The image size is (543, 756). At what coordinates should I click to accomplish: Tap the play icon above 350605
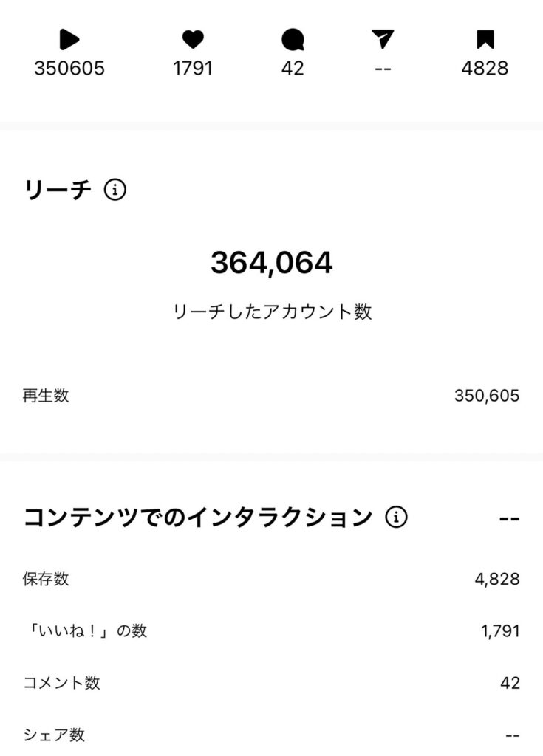(x=69, y=40)
